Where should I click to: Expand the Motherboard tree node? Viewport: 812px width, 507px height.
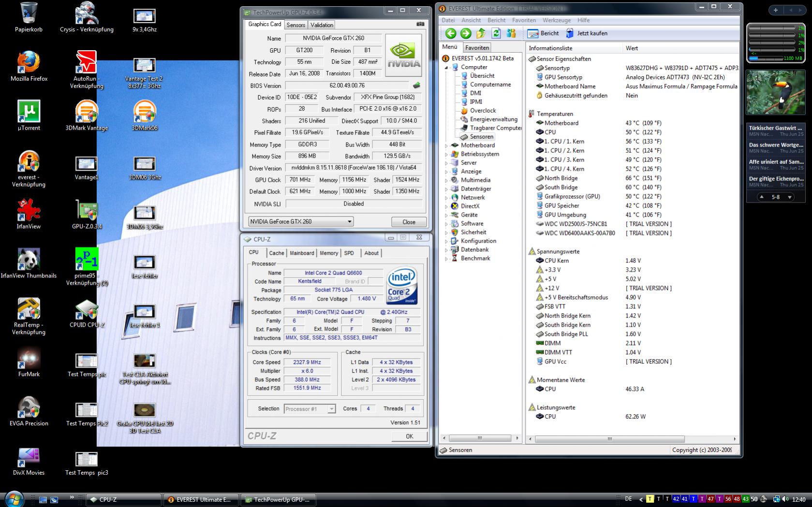(x=446, y=145)
